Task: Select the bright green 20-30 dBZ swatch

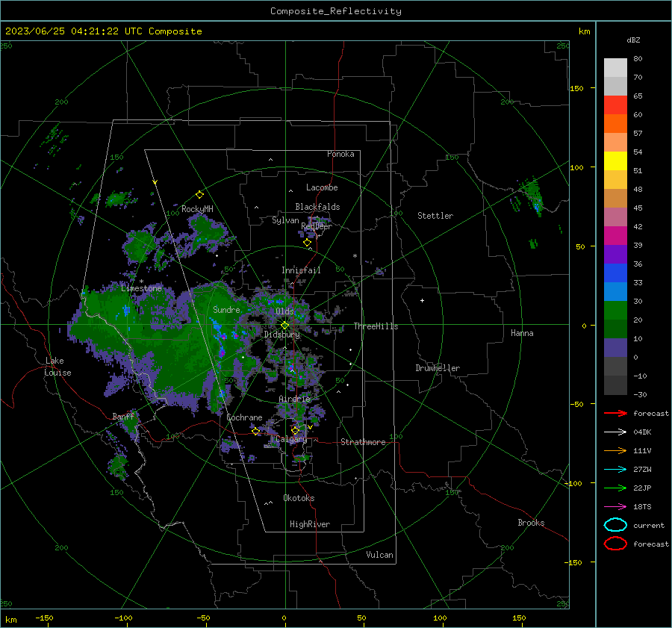Action: click(615, 311)
